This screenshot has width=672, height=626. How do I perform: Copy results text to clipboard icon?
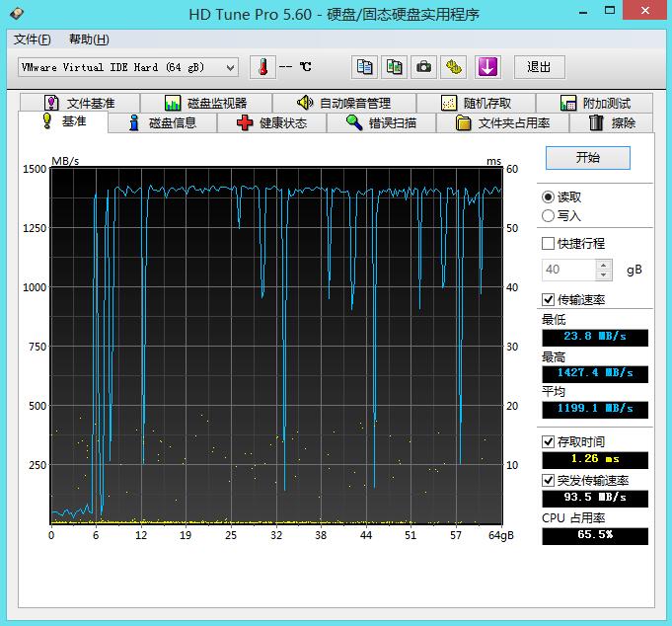point(364,67)
